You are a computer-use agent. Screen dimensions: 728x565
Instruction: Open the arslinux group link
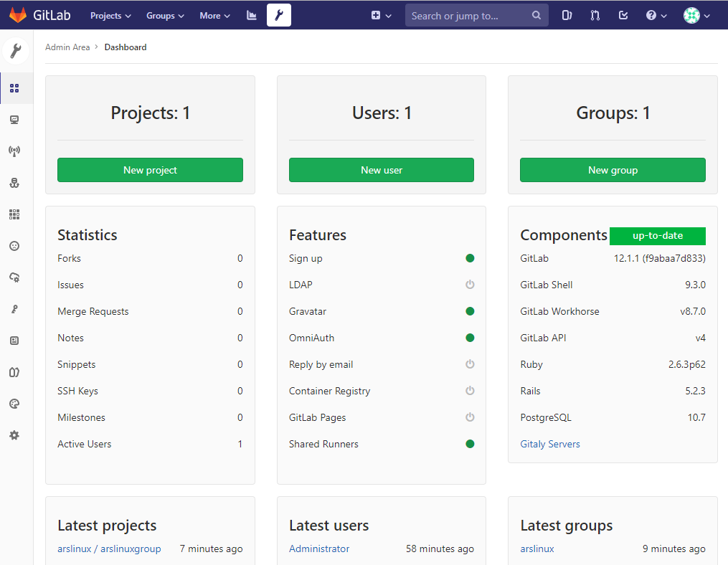click(x=537, y=549)
